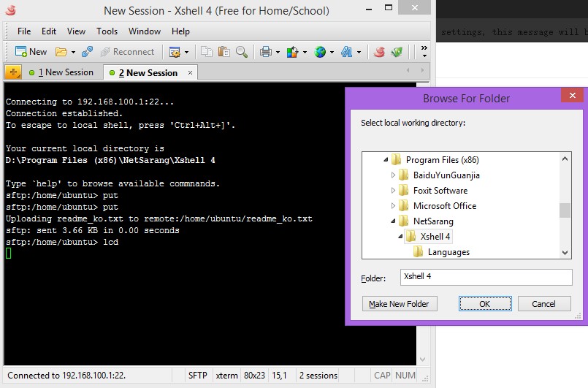Click the Font icon in the toolbar
Image resolution: width=588 pixels, height=388 pixels.
[x=346, y=52]
